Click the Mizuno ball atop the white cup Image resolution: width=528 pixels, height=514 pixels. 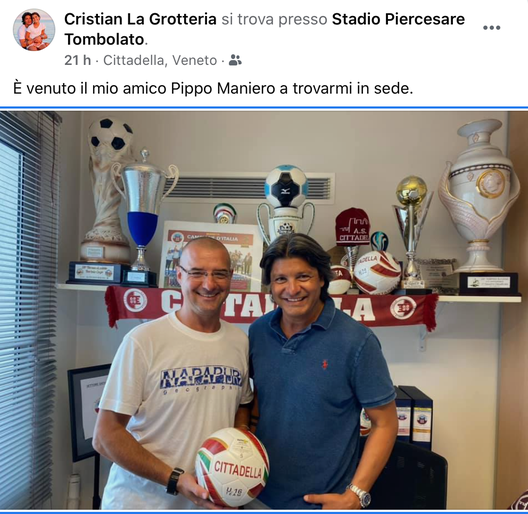click(286, 186)
